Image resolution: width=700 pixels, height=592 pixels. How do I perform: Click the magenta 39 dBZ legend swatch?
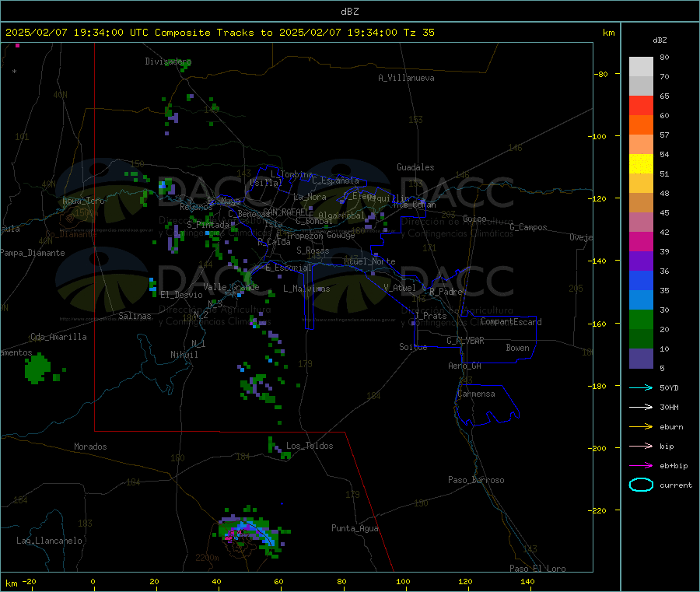pos(641,241)
